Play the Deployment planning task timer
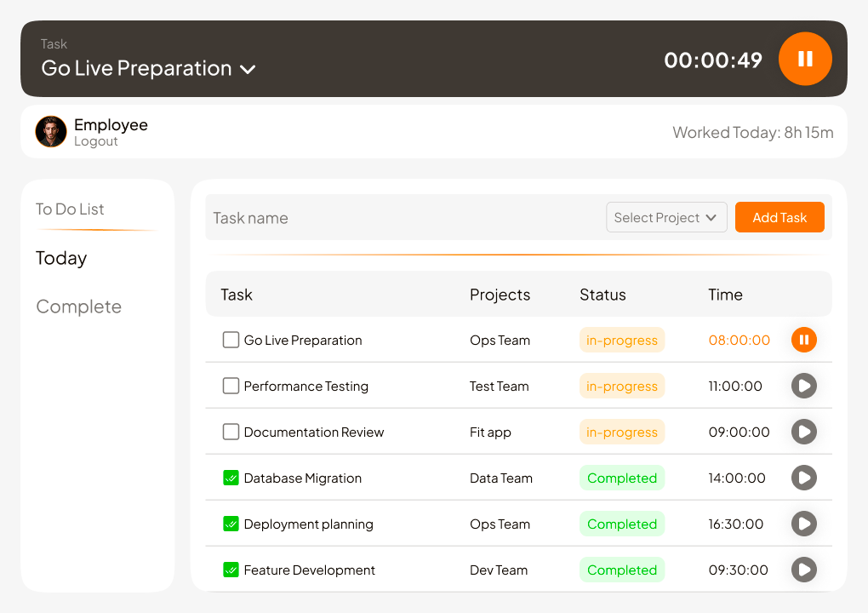 (803, 524)
